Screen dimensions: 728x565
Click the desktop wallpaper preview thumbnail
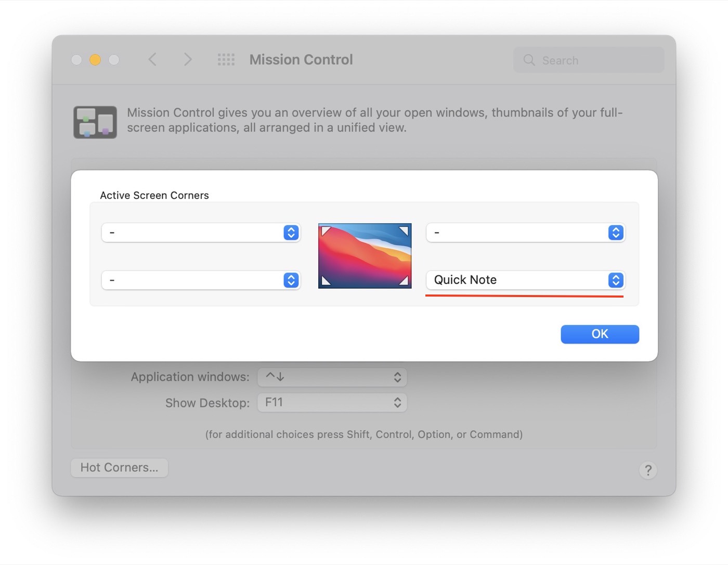[x=365, y=256]
